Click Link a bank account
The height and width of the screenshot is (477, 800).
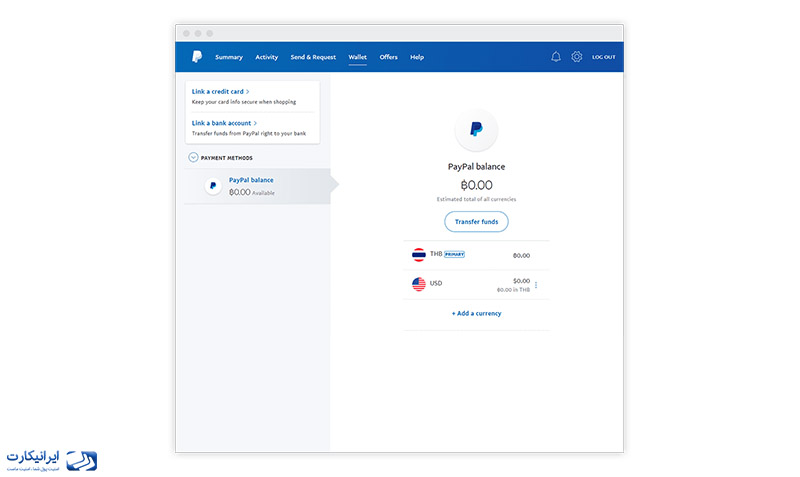pos(224,123)
